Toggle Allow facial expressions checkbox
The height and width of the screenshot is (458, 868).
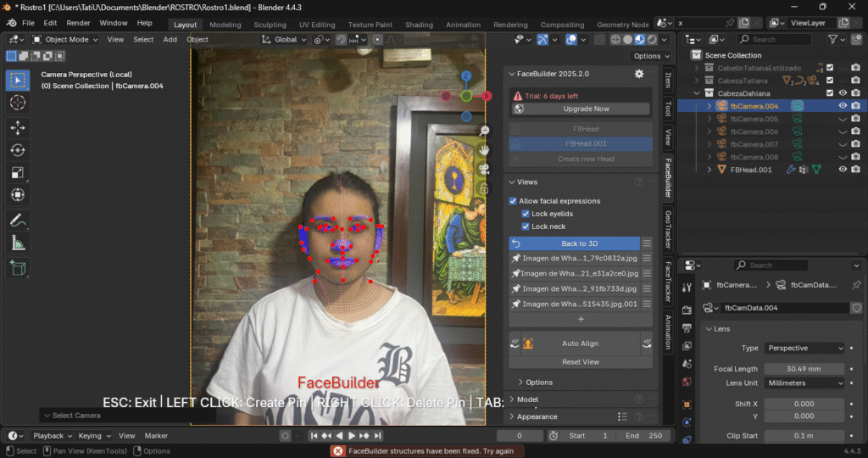(513, 201)
